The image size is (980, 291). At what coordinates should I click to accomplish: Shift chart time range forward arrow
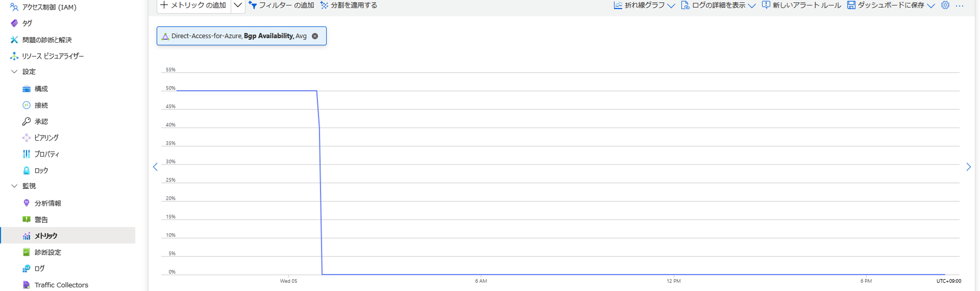pos(969,167)
